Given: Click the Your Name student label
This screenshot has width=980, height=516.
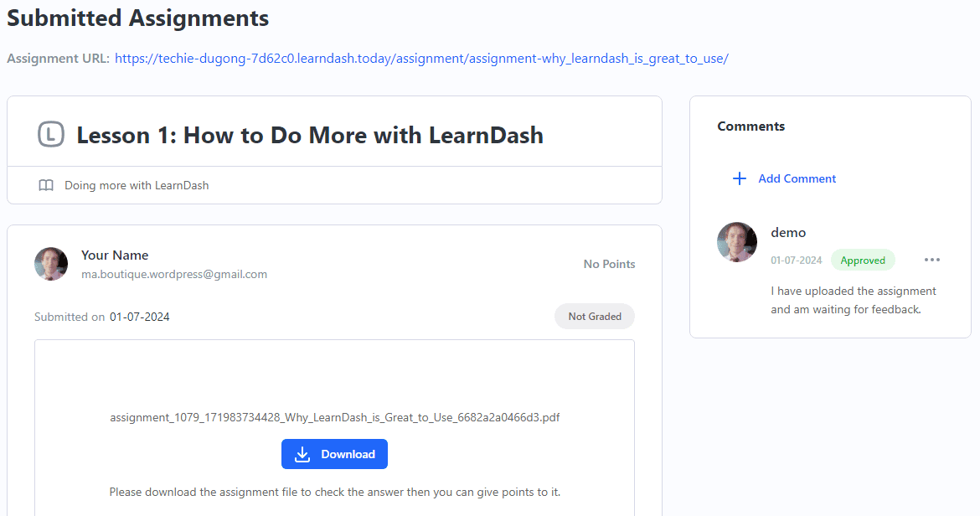Looking at the screenshot, I should click(x=115, y=255).
